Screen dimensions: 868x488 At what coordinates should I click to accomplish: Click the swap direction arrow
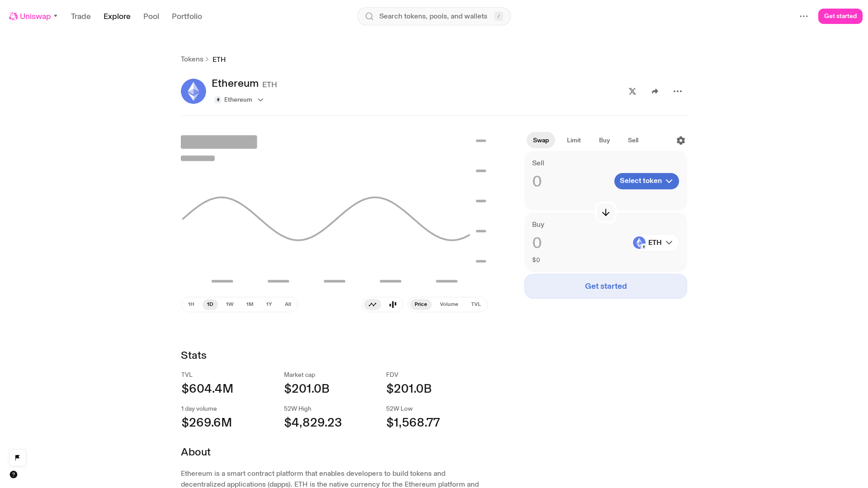(x=606, y=212)
